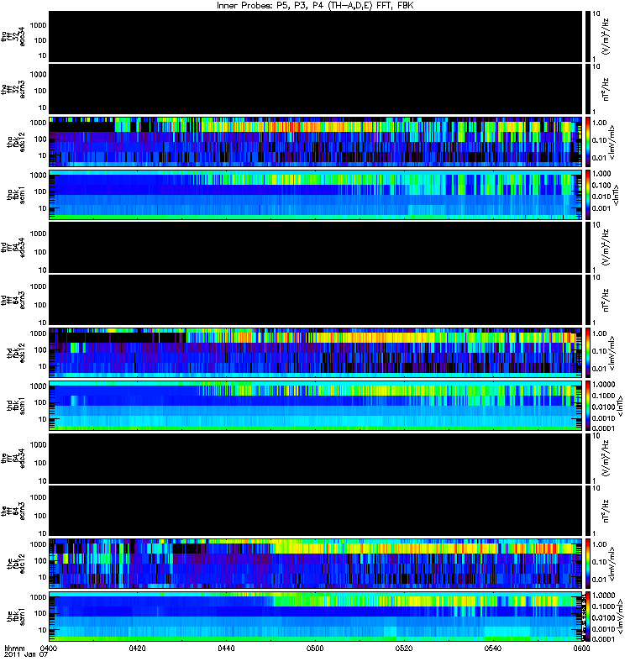This screenshot has width=630, height=672.
Task: Click the 0540 time axis label
Action: coord(493,648)
